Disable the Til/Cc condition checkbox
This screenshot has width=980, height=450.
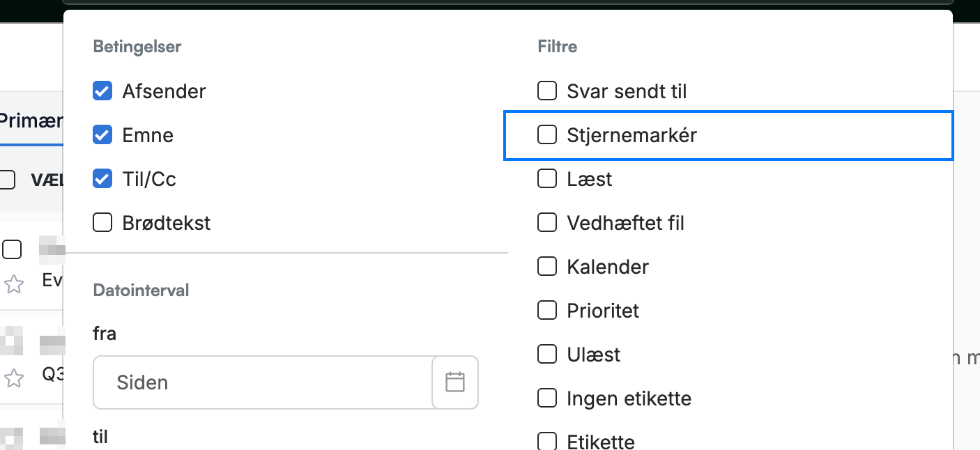click(102, 179)
